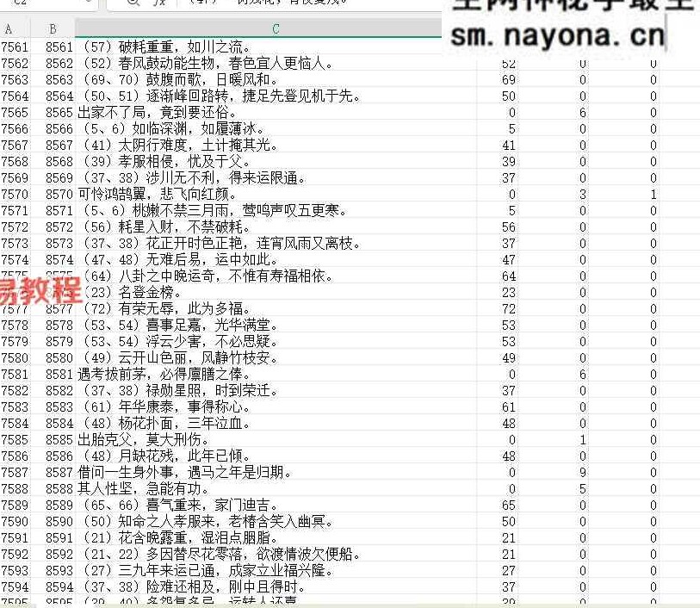The width and height of the screenshot is (700, 608).
Task: Select cell 8570 in column B
Action: coord(59,194)
